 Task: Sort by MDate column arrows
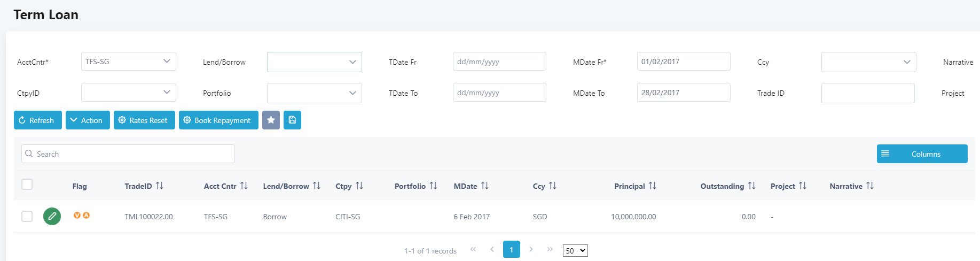tap(485, 186)
